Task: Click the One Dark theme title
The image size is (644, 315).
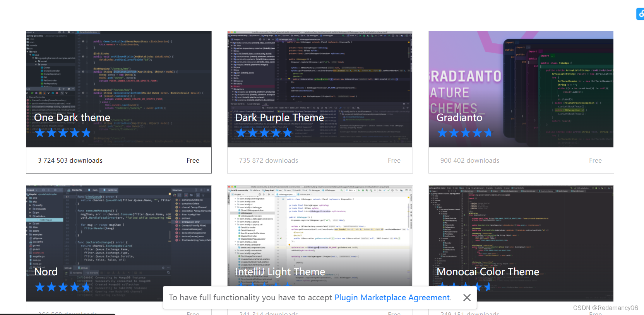Action: [72, 117]
